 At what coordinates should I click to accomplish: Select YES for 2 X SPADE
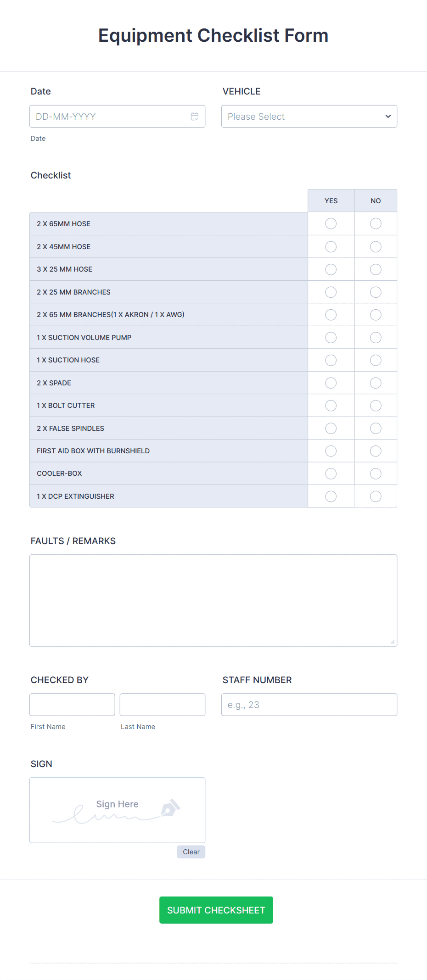(x=331, y=383)
